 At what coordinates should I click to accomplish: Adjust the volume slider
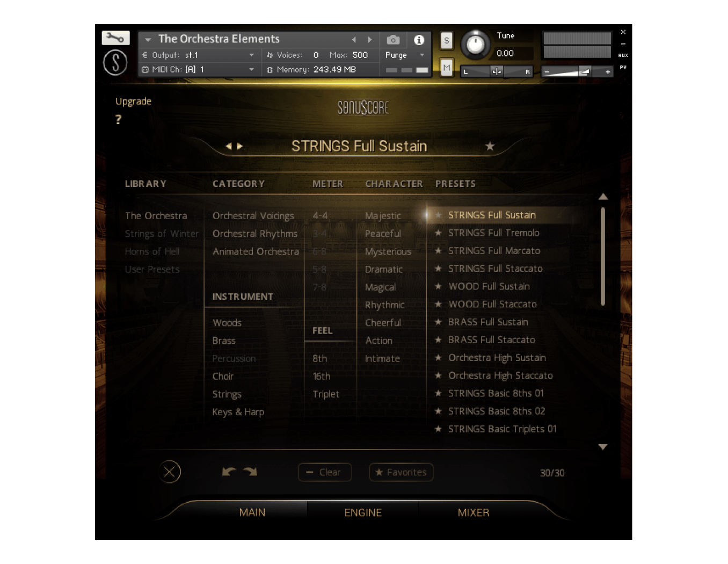pyautogui.click(x=577, y=71)
